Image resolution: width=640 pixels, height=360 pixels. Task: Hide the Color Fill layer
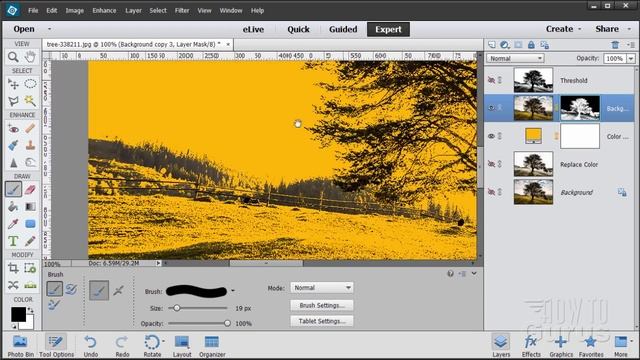coord(491,136)
